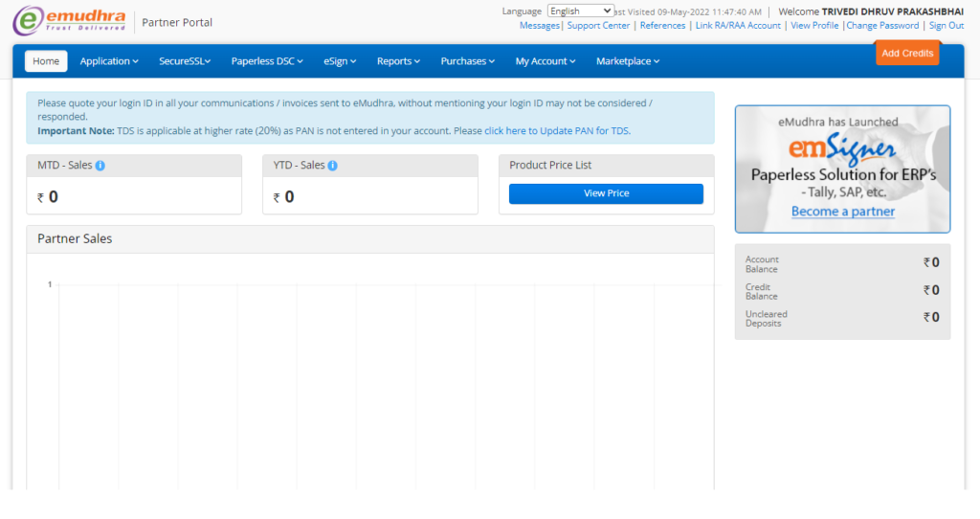Click the welcome name TRIVEDI DHRUV PRAKASHBHAI
Screen dimensions: 980x519
click(893, 11)
